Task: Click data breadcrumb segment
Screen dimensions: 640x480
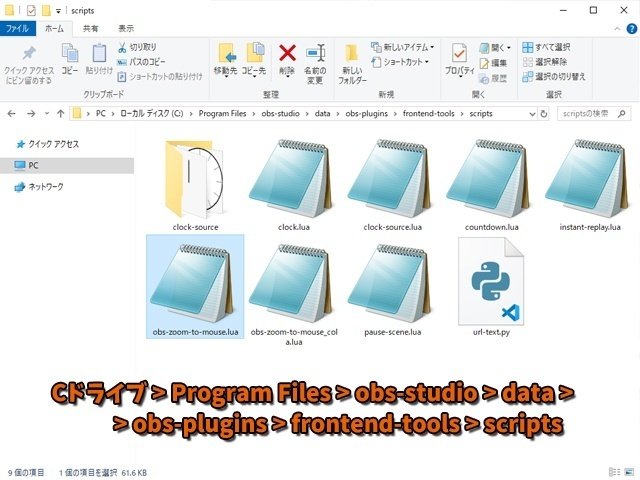Action: pyautogui.click(x=322, y=113)
